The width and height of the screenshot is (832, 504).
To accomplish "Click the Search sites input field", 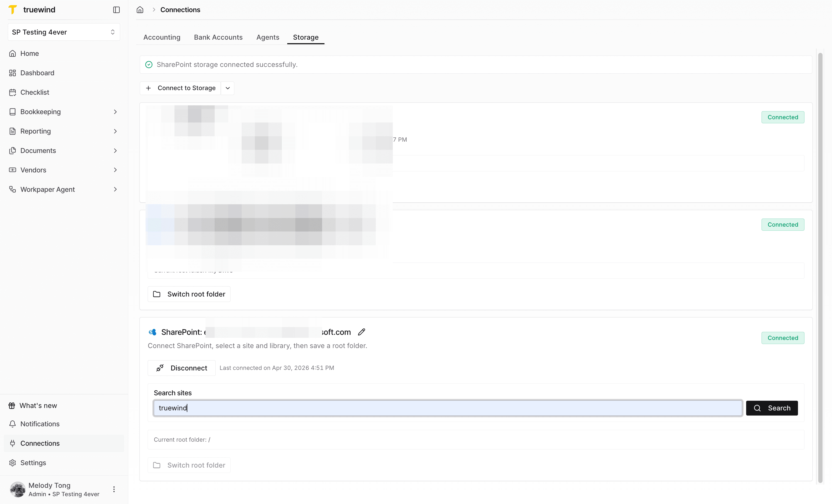I will pyautogui.click(x=448, y=408).
